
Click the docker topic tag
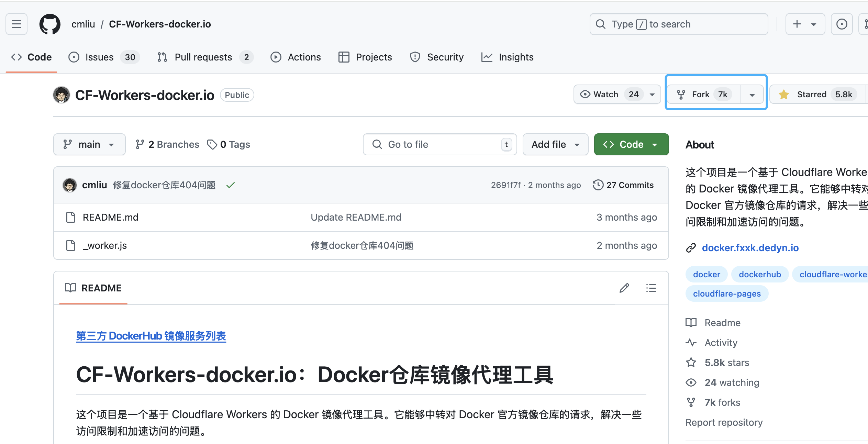point(706,274)
